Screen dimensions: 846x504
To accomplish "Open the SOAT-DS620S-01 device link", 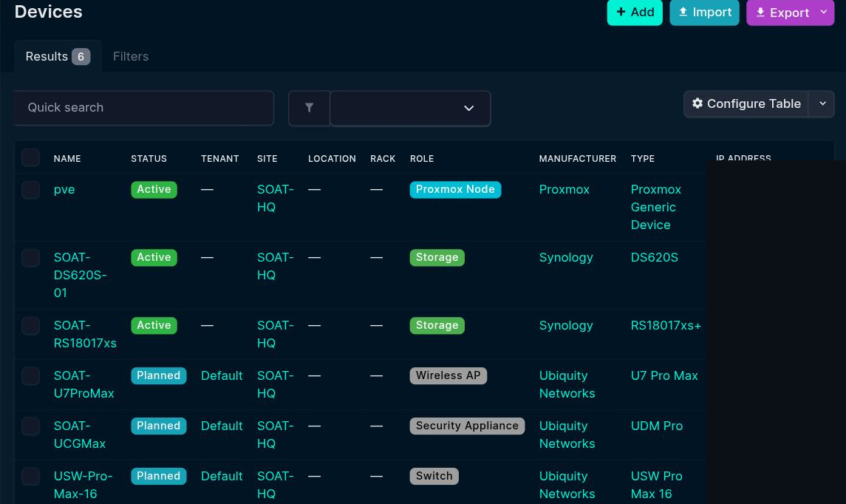I will [x=80, y=275].
